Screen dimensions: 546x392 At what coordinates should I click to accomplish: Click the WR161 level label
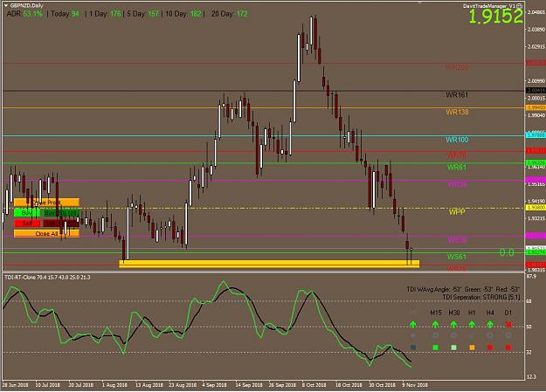(x=457, y=94)
